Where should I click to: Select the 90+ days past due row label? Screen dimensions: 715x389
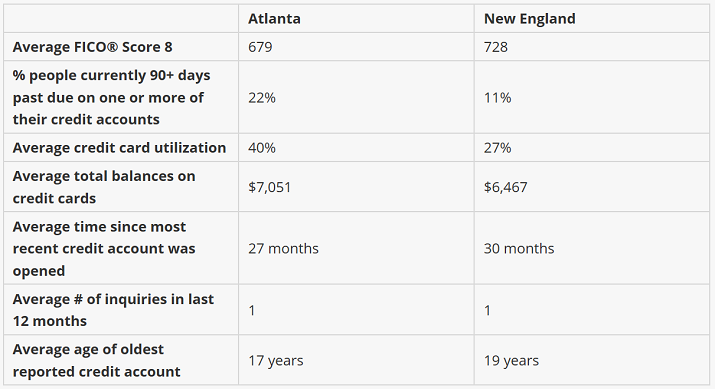coord(111,97)
